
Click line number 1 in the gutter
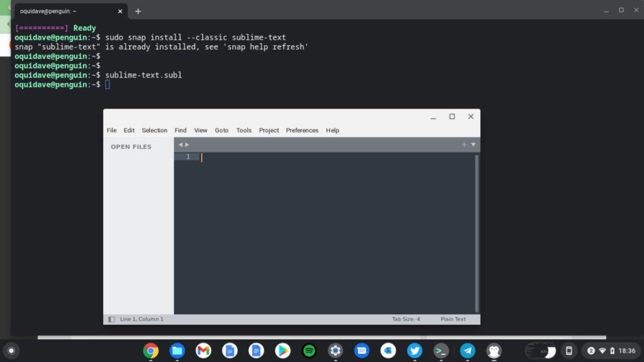pyautogui.click(x=188, y=157)
